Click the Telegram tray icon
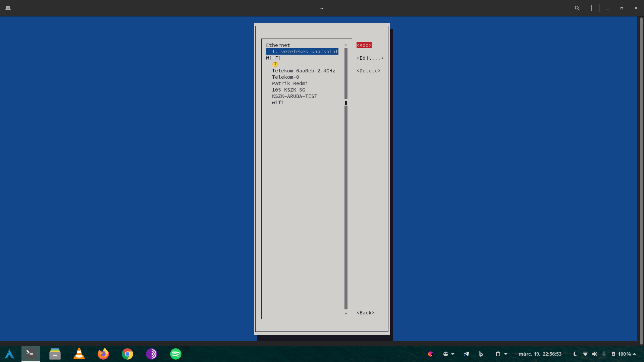 (x=466, y=354)
